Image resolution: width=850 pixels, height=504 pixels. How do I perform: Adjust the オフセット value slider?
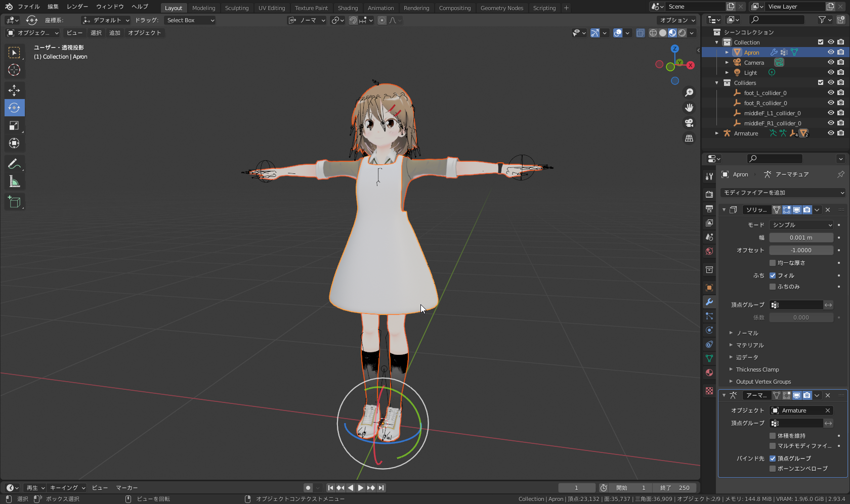(x=801, y=250)
